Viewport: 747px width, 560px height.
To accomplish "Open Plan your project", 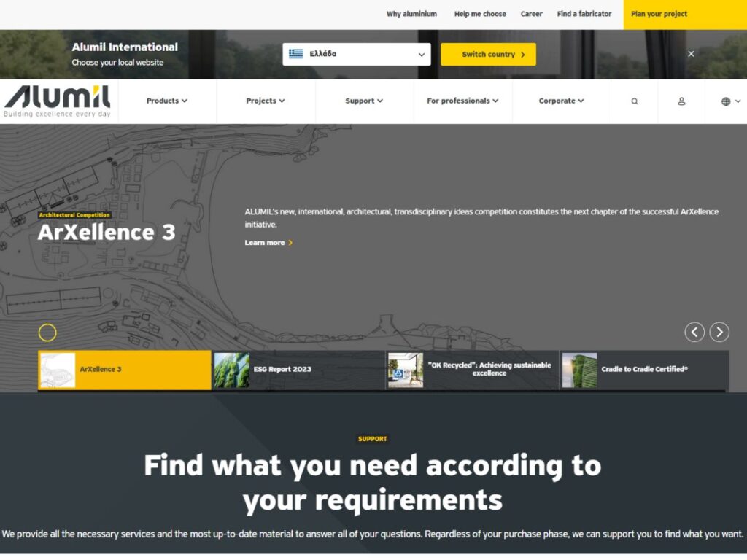I will tap(685, 15).
